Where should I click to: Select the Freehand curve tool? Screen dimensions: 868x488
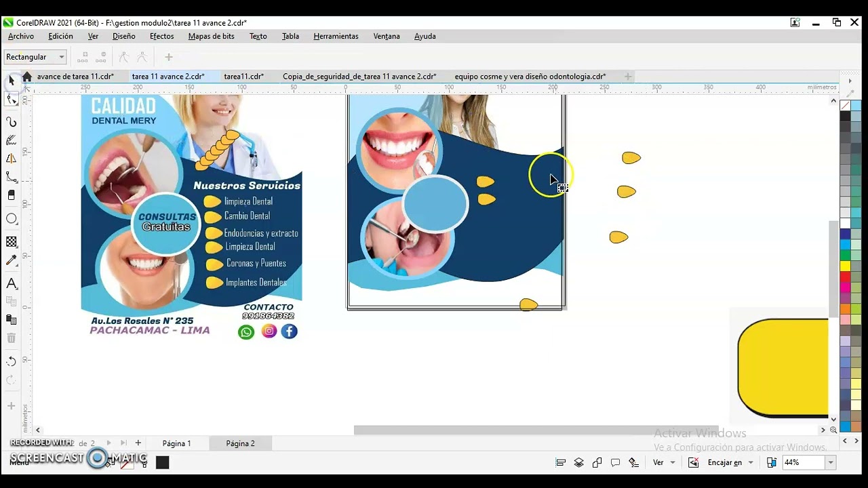pyautogui.click(x=11, y=122)
